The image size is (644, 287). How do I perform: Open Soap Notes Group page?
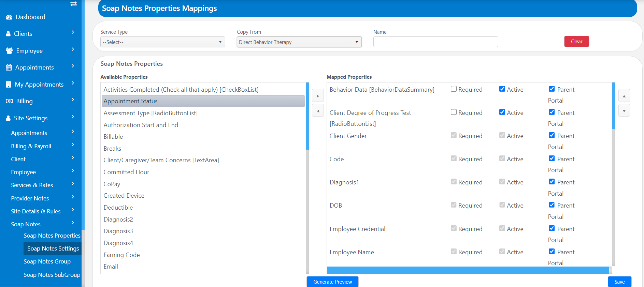click(x=47, y=261)
